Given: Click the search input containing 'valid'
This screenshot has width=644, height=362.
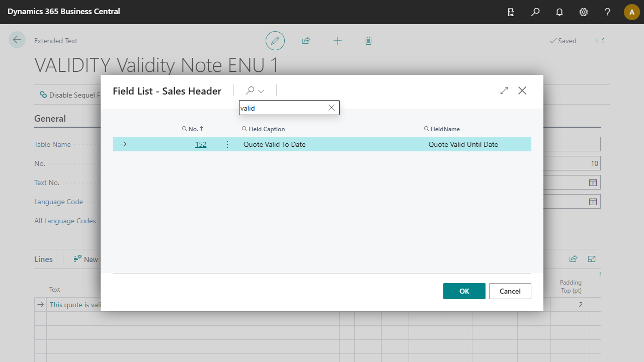Looking at the screenshot, I should [x=282, y=108].
